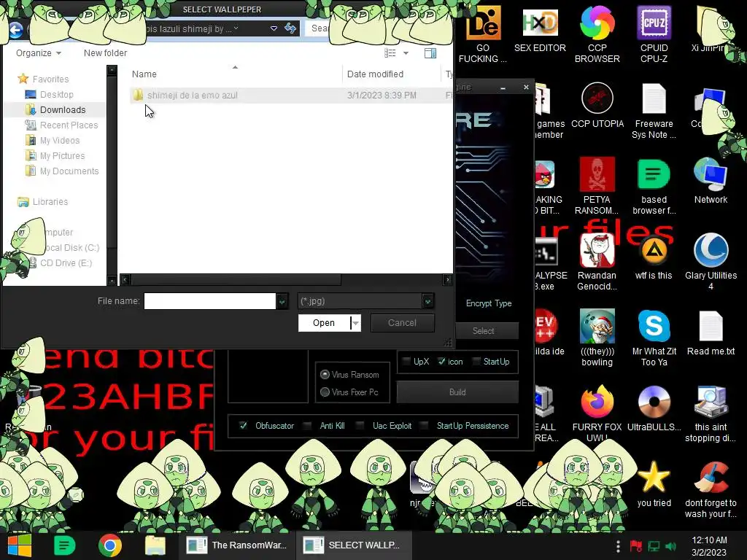Uncheck the icon checkbox
Viewport: 747px width, 560px height.
tap(441, 362)
